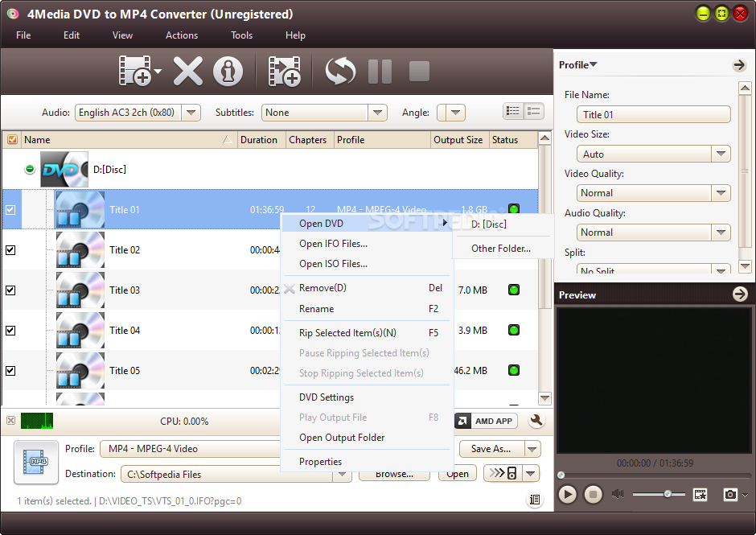
Task: Click the Save As button
Action: click(x=491, y=449)
